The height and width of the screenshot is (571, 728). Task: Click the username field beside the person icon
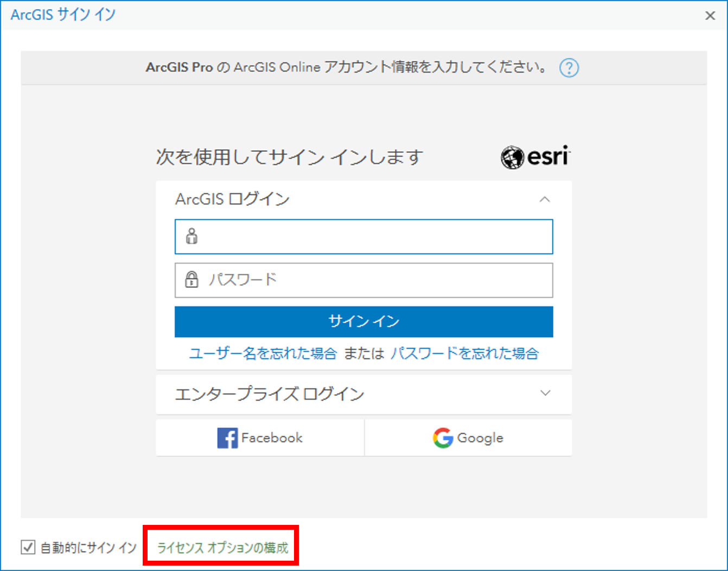[x=363, y=236]
